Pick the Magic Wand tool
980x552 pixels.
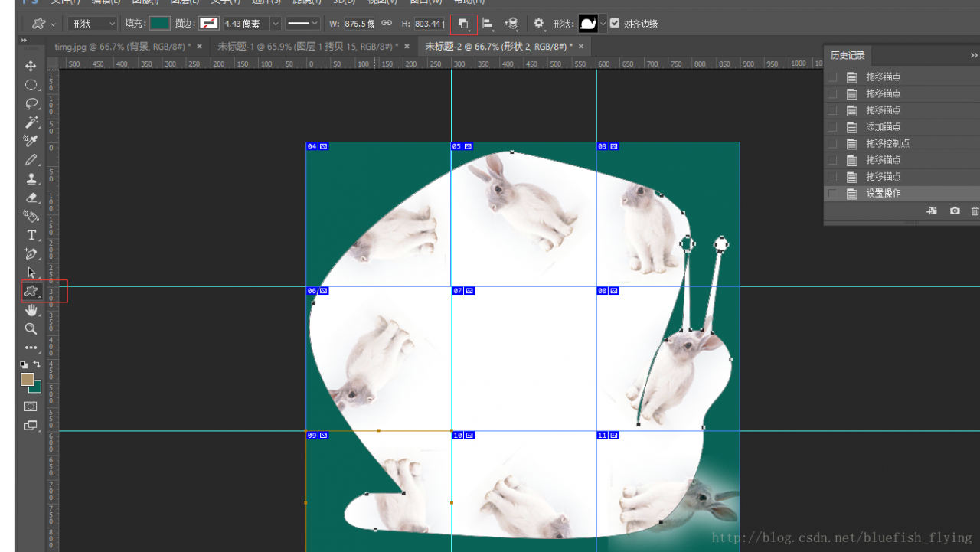coord(31,122)
